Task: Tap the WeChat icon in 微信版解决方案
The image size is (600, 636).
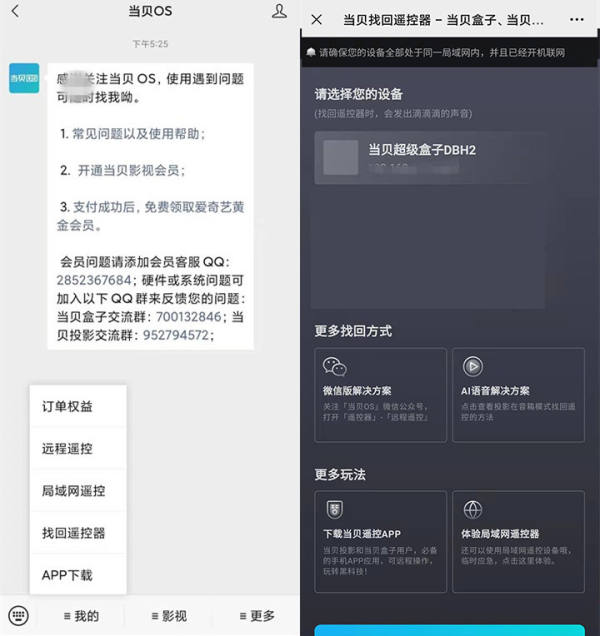Action: 335,366
